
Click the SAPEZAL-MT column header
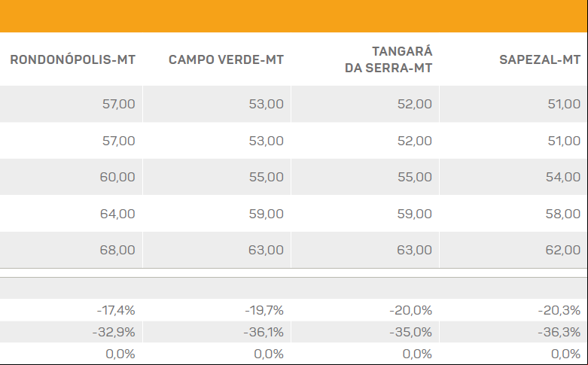click(540, 60)
